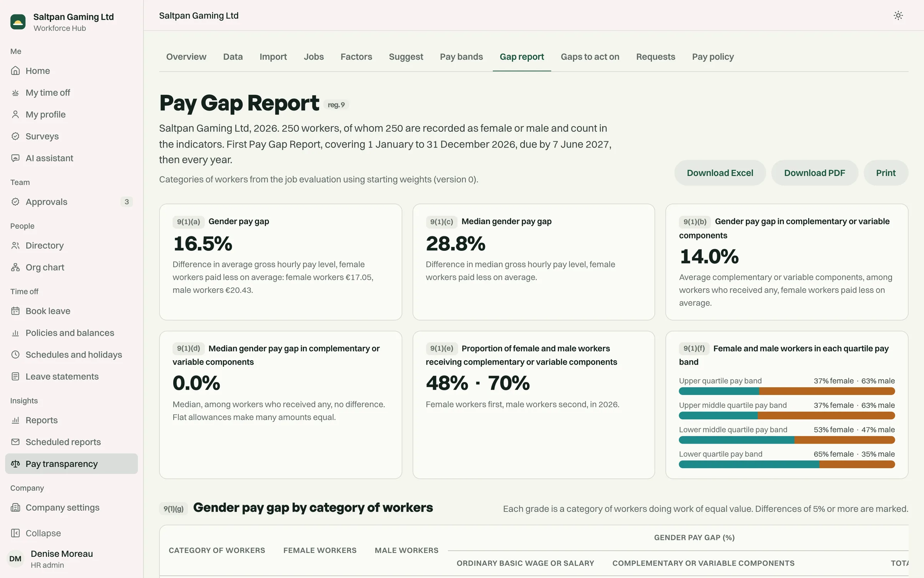Click the 28.8% median gap value
This screenshot has height=578, width=924.
coord(455,244)
